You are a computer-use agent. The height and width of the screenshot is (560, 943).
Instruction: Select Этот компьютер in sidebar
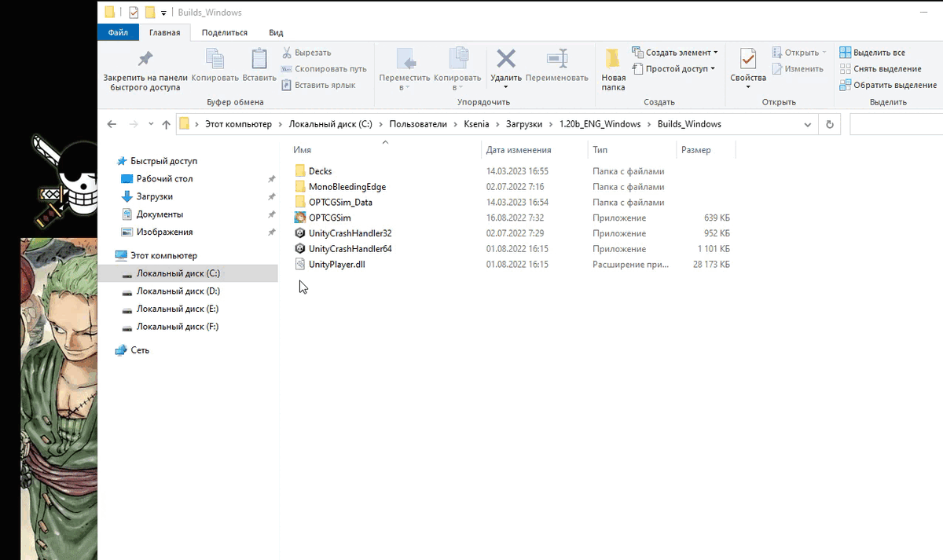pos(163,255)
